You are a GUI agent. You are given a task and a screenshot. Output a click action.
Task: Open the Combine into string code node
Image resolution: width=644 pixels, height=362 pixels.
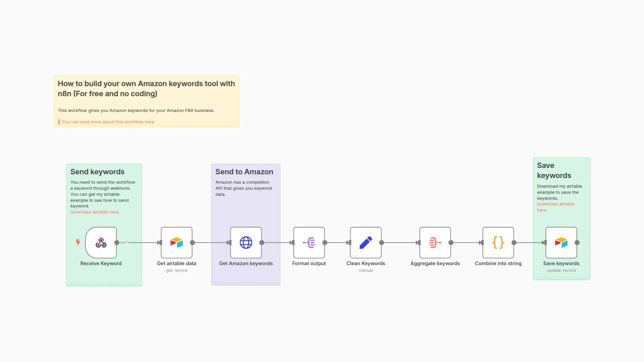[x=498, y=243]
